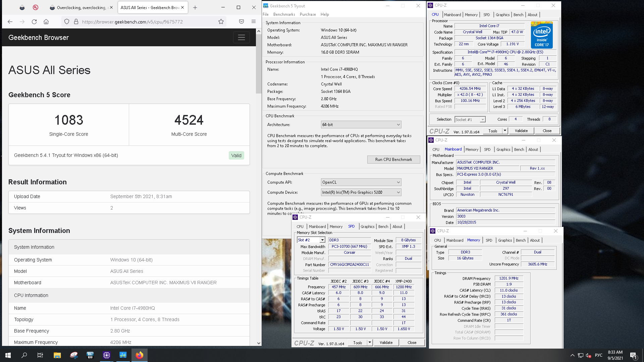Viewport: 644px width, 362px height.
Task: Click Validate in the CPU-Z CPU window
Action: pyautogui.click(x=521, y=131)
